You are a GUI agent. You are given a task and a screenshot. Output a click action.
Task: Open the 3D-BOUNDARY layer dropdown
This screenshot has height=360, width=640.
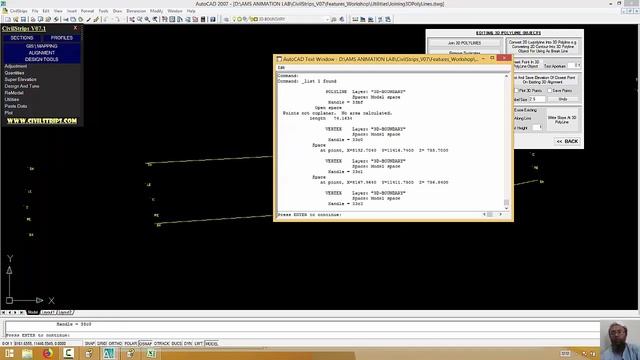click(x=291, y=19)
